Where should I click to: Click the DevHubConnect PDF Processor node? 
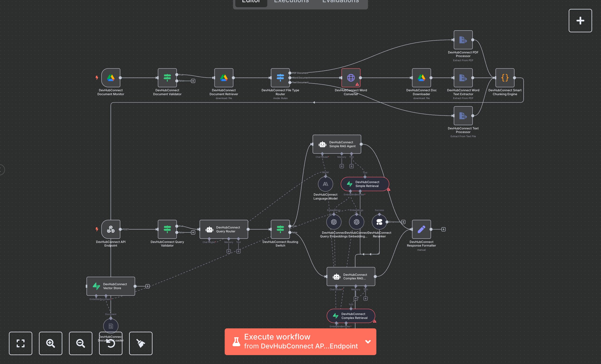click(463, 40)
